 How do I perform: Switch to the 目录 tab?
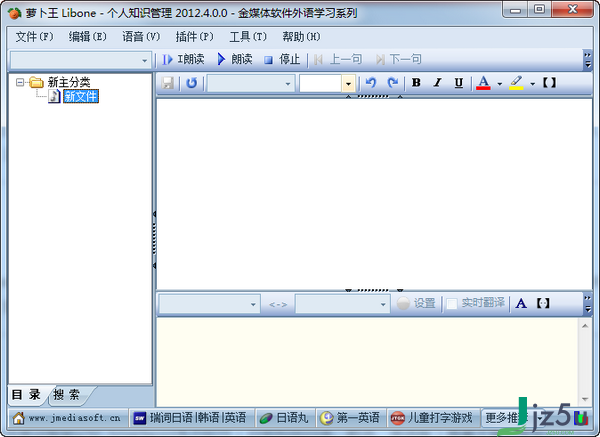[26, 395]
